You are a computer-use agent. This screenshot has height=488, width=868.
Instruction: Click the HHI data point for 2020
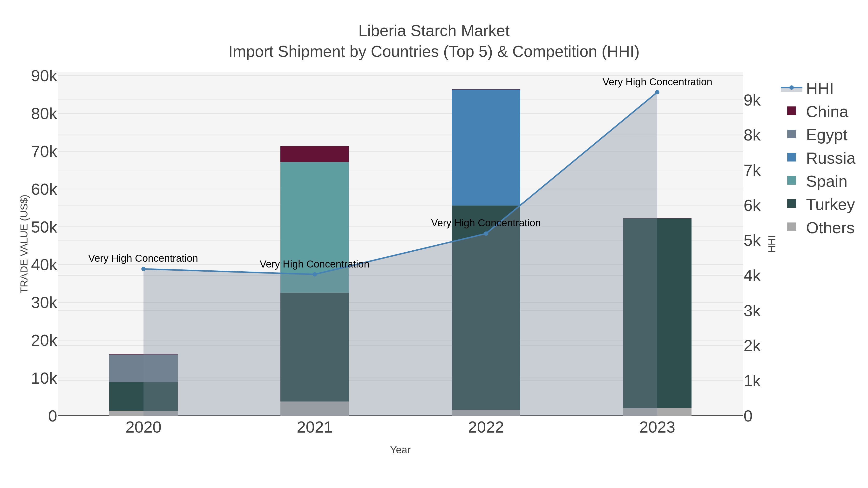point(143,269)
